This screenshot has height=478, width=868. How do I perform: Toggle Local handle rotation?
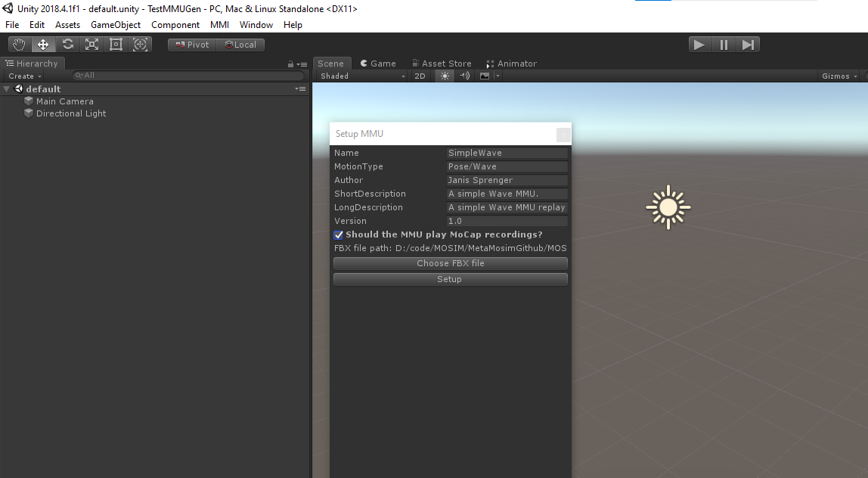click(240, 45)
